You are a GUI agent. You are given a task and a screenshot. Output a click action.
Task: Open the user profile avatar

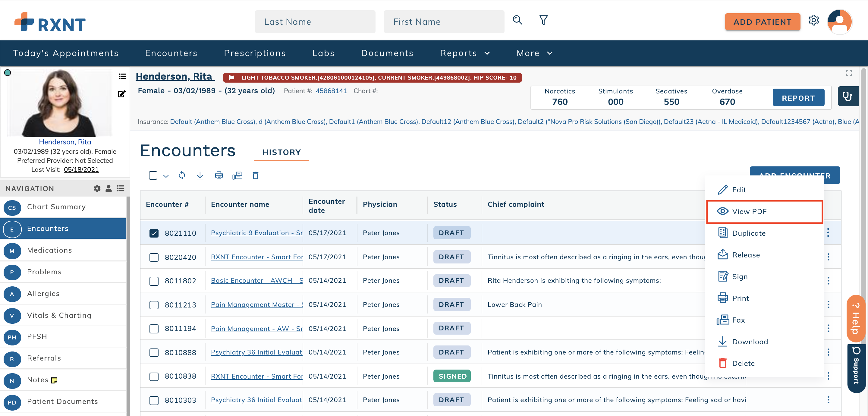[839, 22]
